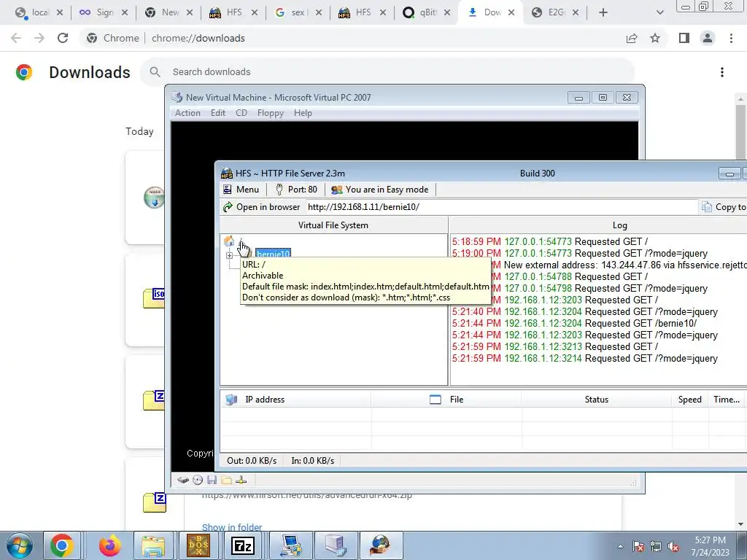
Task: Click the Chrome address bar URL
Action: coord(198,38)
